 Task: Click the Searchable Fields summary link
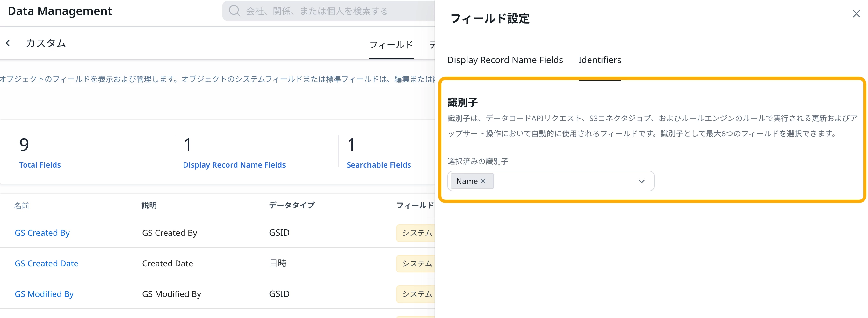coord(379,165)
